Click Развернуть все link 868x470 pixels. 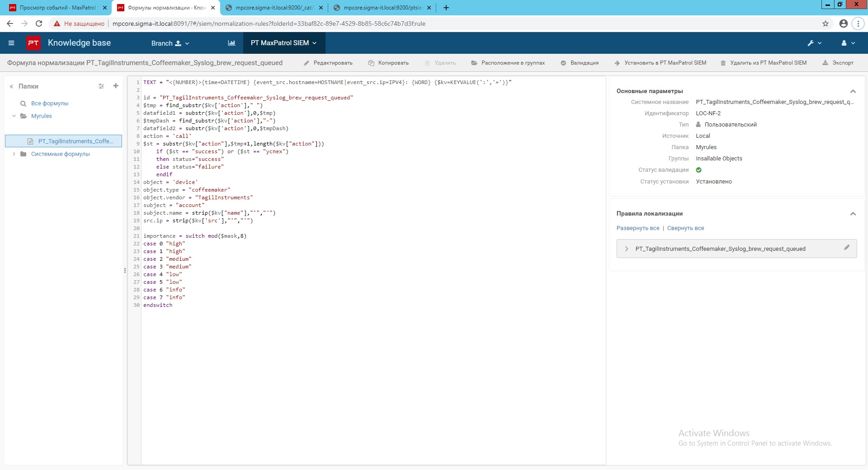point(638,228)
